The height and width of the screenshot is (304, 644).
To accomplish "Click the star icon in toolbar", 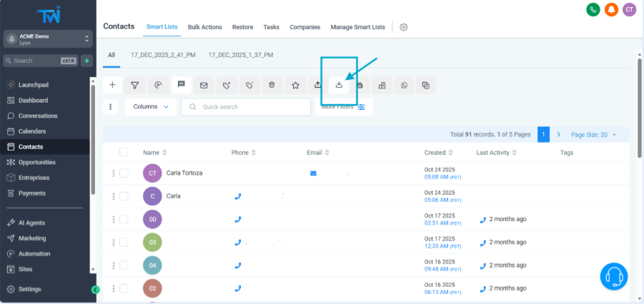I will [x=295, y=85].
